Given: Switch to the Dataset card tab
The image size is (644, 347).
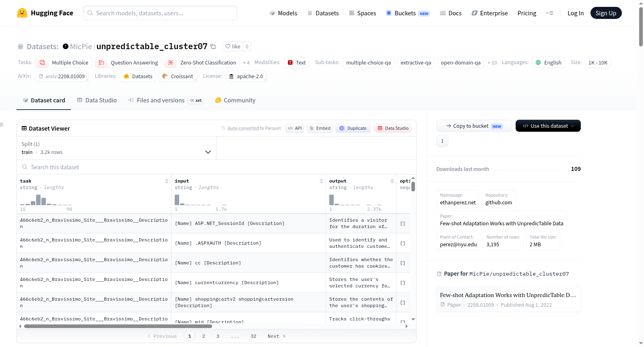Looking at the screenshot, I should [44, 100].
